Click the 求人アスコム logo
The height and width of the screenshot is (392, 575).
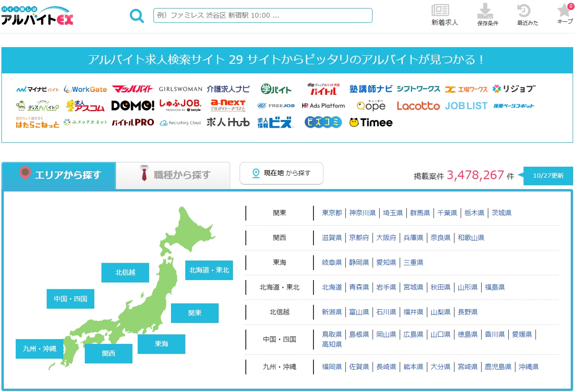(85, 106)
